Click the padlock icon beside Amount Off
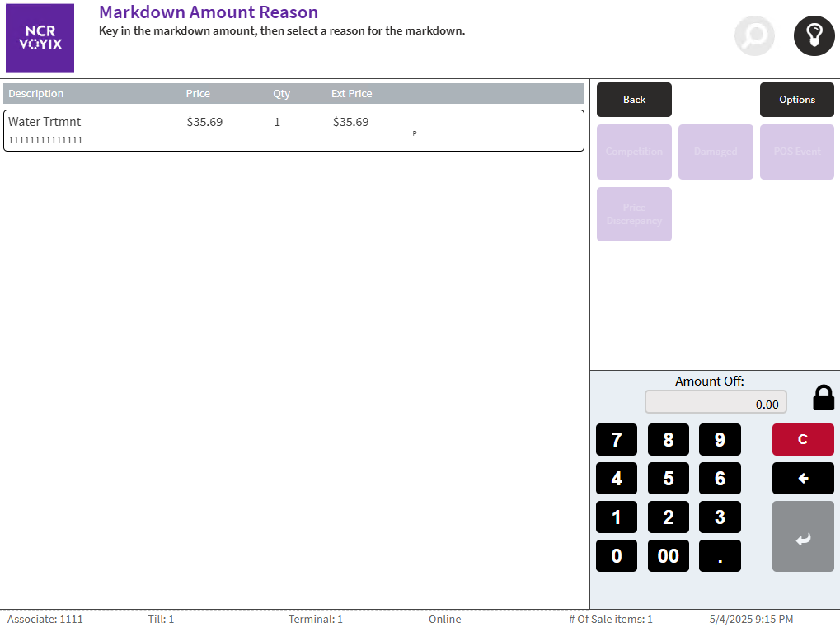The height and width of the screenshot is (627, 840). click(x=824, y=398)
